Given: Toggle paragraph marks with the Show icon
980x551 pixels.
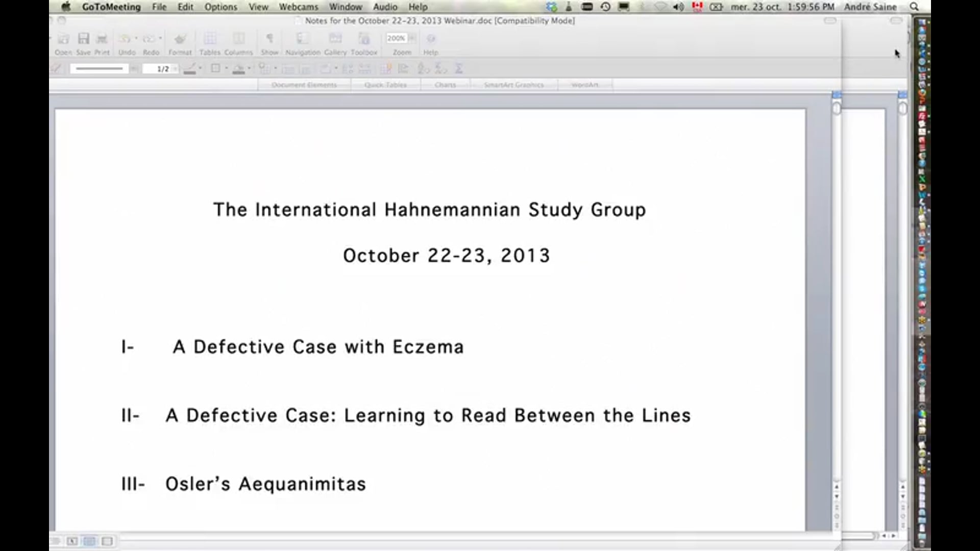Looking at the screenshot, I should 270,38.
